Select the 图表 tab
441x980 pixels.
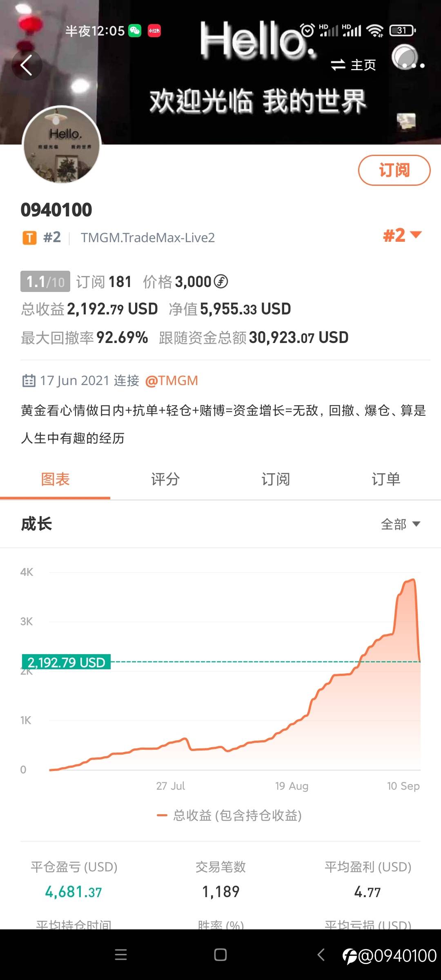click(55, 479)
